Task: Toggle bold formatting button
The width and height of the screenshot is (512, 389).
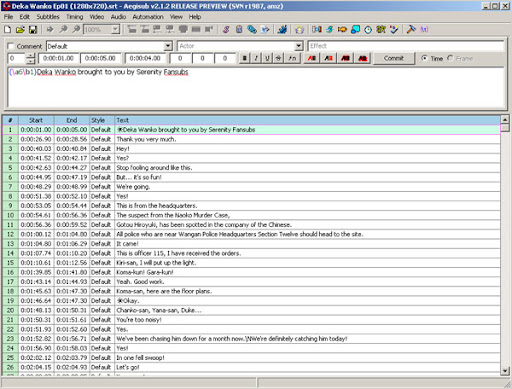Action: point(245,58)
